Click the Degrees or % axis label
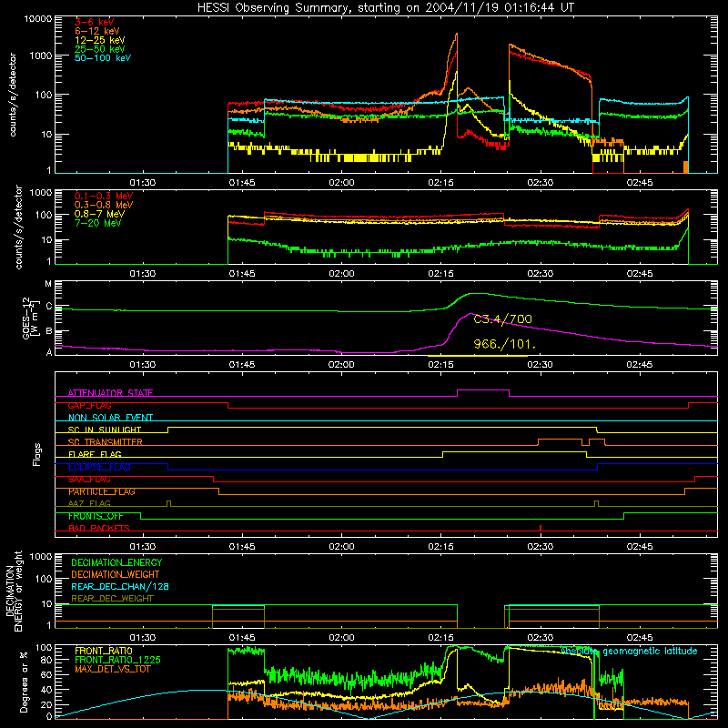 coord(24,682)
